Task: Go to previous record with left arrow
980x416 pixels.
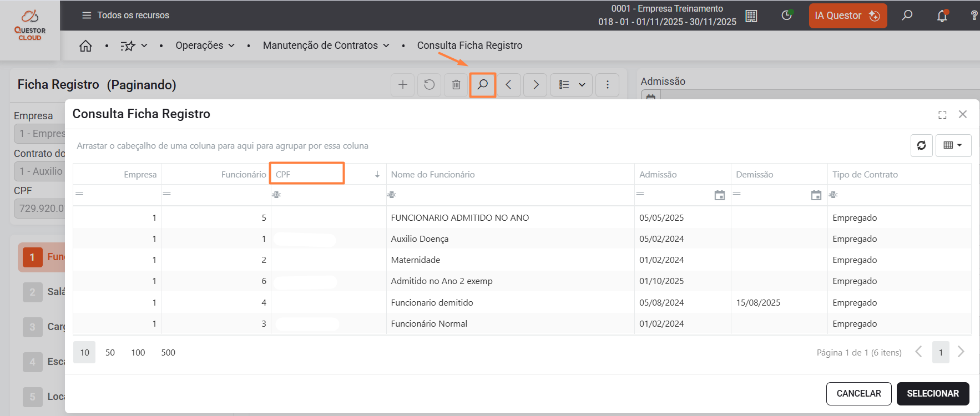Action: [x=508, y=85]
